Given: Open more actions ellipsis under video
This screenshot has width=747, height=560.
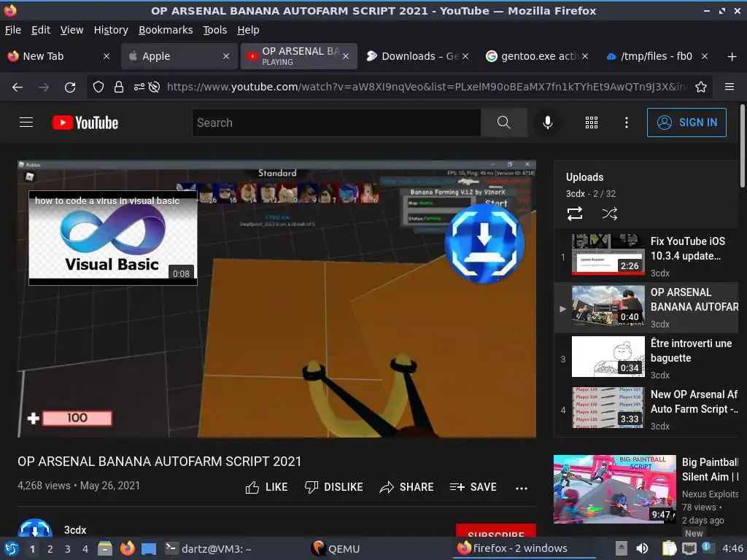Looking at the screenshot, I should pyautogui.click(x=522, y=488).
